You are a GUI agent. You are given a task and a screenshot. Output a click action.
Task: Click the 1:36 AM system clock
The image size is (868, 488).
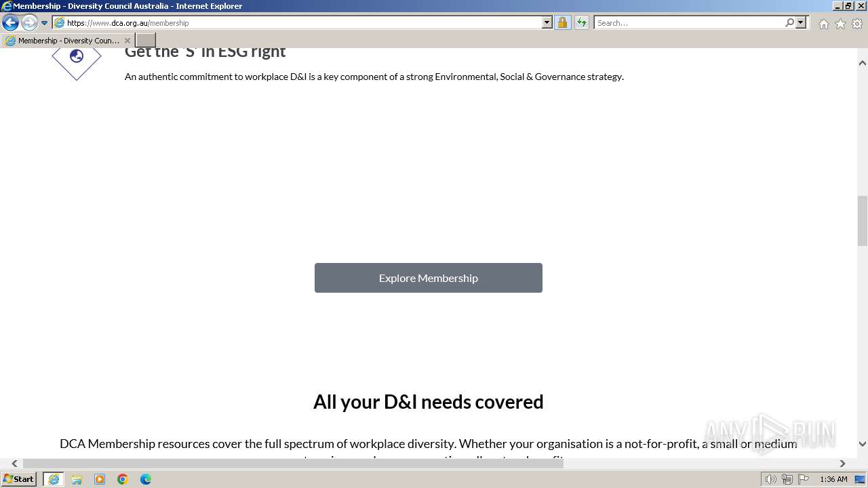tap(833, 479)
